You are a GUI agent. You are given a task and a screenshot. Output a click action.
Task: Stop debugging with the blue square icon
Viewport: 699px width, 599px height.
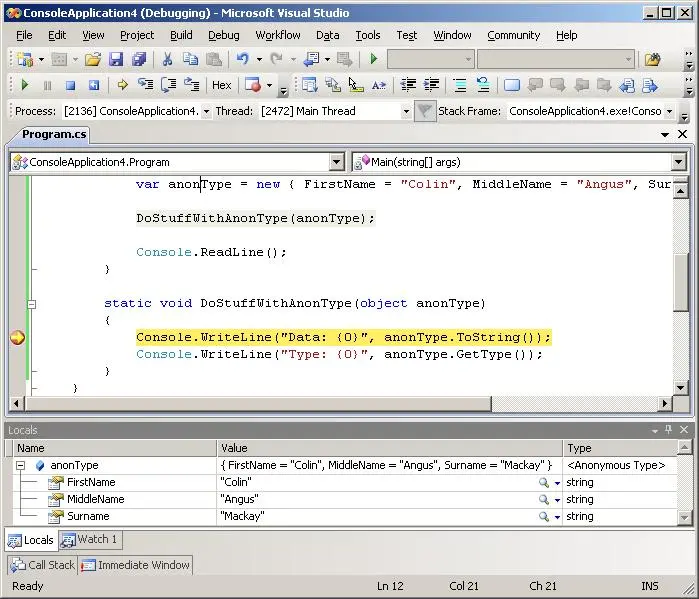(x=70, y=85)
